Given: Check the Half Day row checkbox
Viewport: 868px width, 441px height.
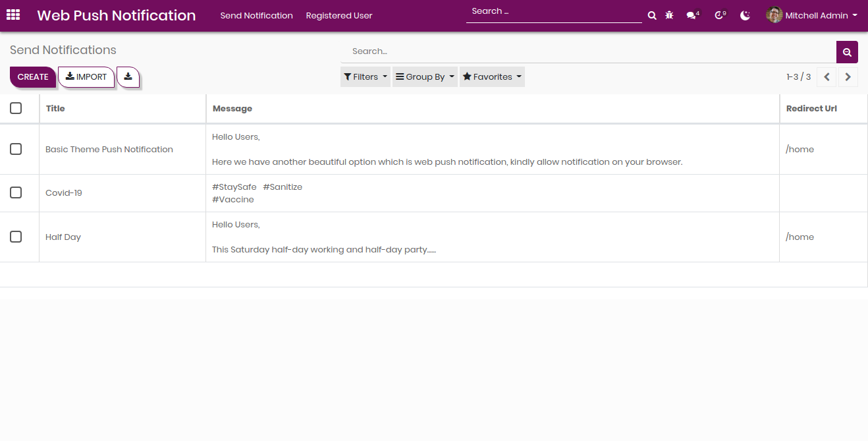Looking at the screenshot, I should [16, 237].
